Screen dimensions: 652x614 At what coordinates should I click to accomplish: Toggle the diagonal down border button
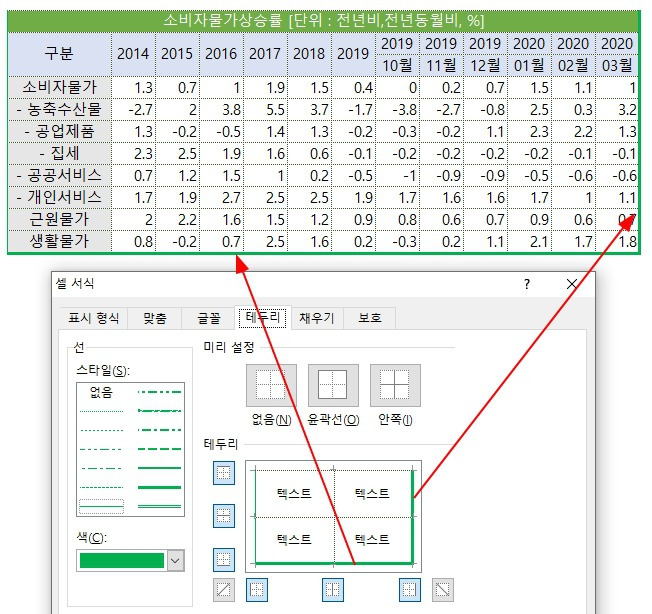(442, 590)
